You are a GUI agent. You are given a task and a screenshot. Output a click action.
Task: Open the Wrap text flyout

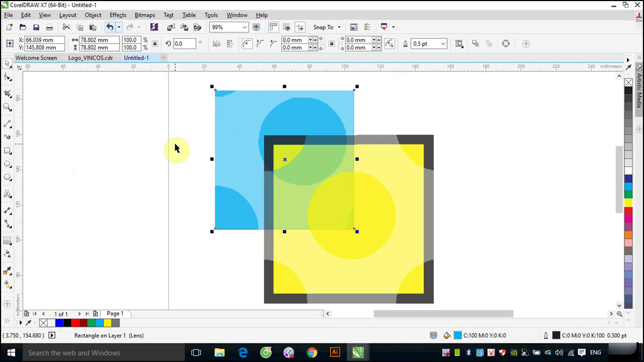click(x=459, y=43)
